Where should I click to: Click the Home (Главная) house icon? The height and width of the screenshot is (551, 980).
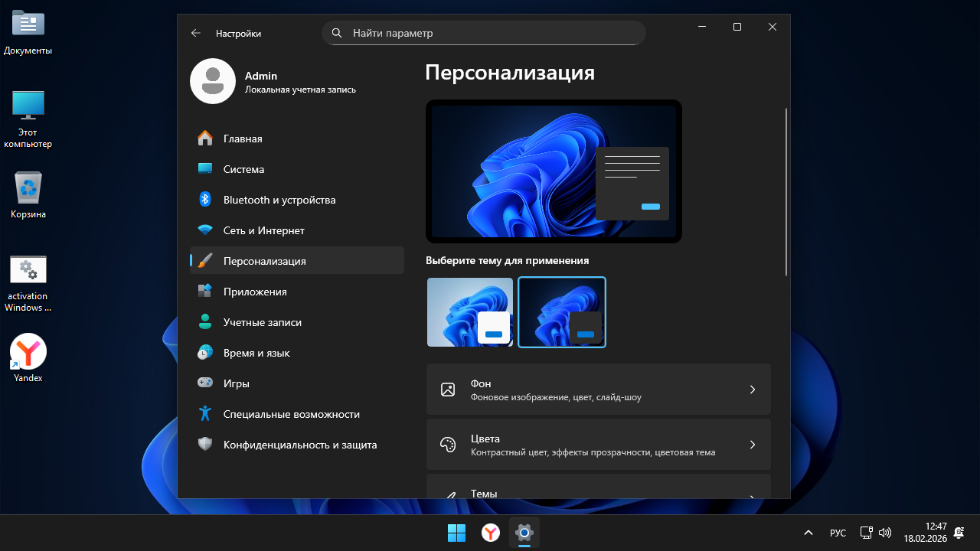click(x=204, y=139)
